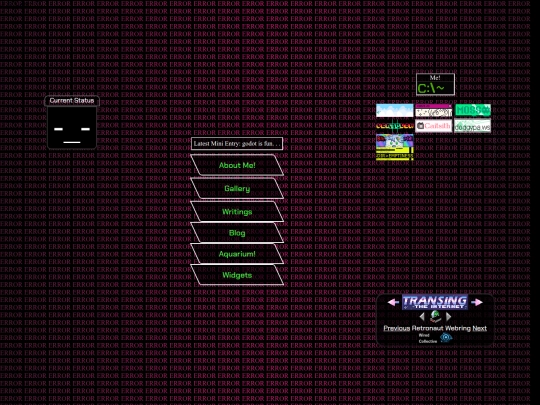Click the gray left triangle arrow
540x405 pixels.
click(422, 316)
